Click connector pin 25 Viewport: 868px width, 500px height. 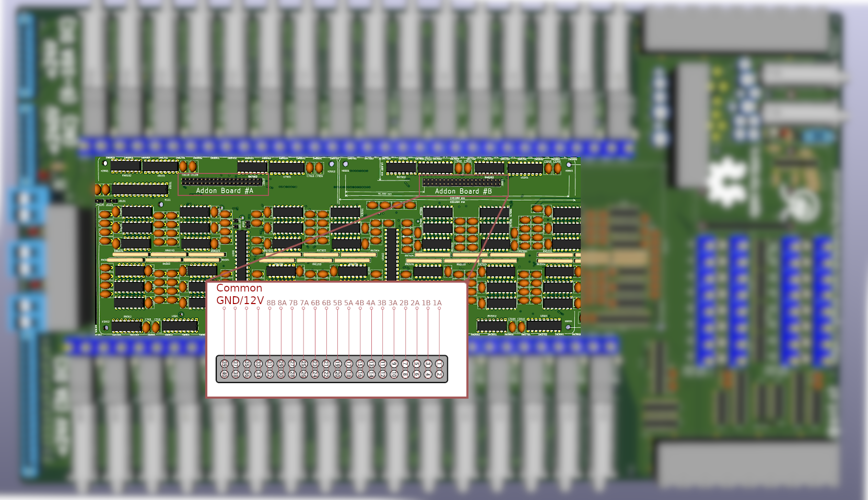[x=303, y=364]
